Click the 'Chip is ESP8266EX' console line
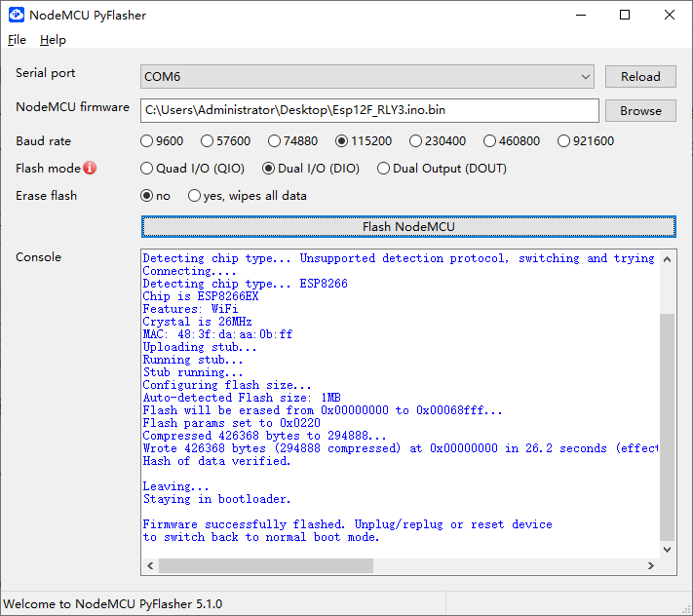 201,296
